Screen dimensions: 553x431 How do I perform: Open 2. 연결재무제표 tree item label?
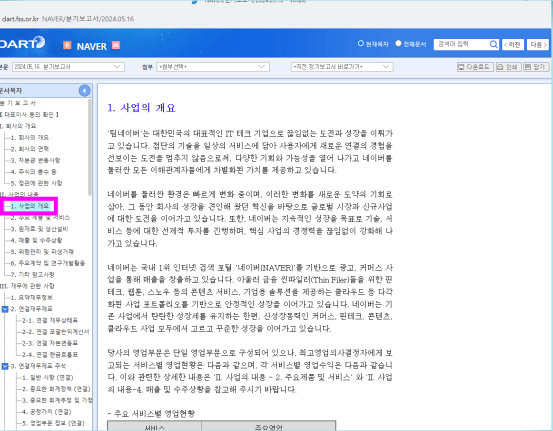31,309
